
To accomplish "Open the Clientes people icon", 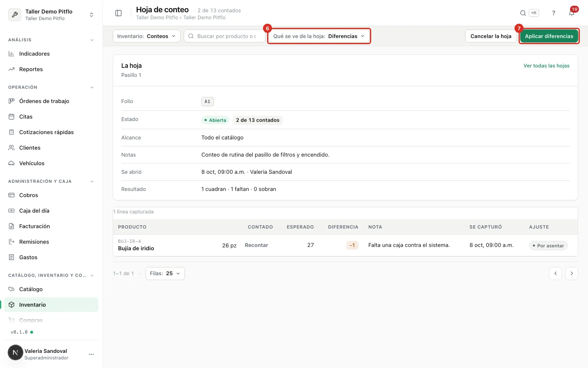I will tap(11, 148).
